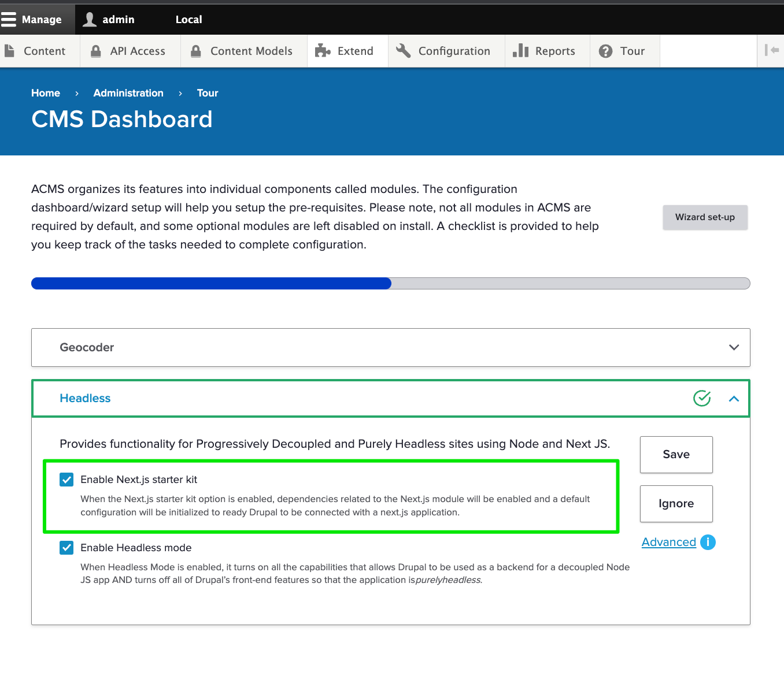
Task: Expand the Geocoder section chevron
Action: [x=734, y=347]
